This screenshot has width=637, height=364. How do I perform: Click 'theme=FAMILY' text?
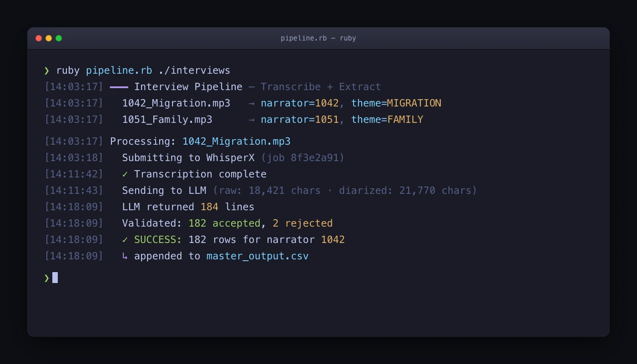pyautogui.click(x=387, y=120)
